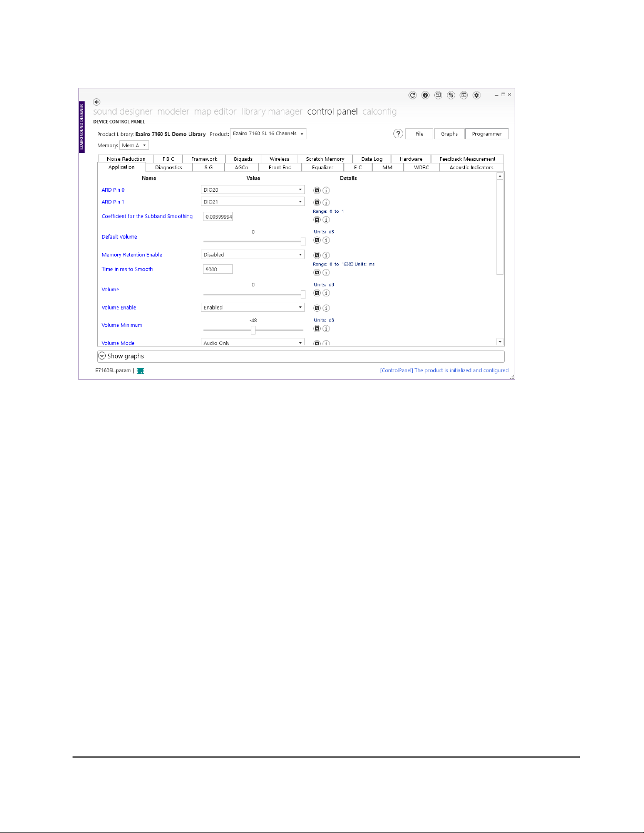Click info icon for Subband Smoothing coefficient
Screen dimensions: 644x833
click(x=326, y=220)
